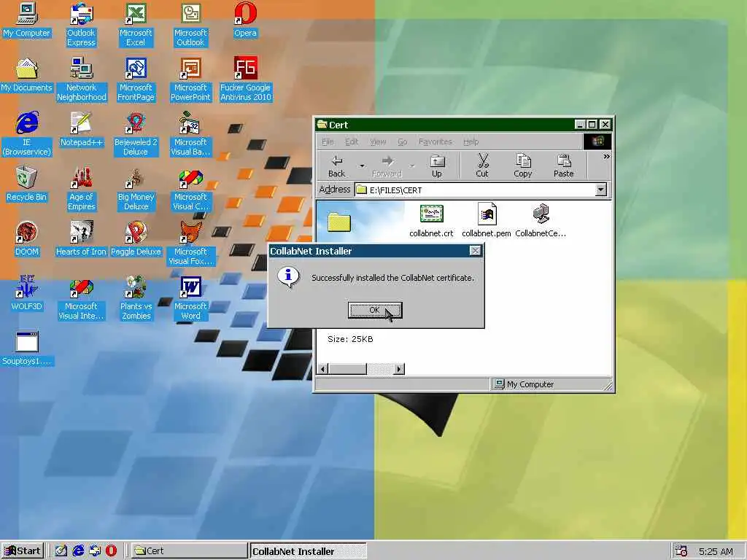Click Show Desktop Quick Launch icon
The width and height of the screenshot is (747, 560).
click(x=61, y=551)
